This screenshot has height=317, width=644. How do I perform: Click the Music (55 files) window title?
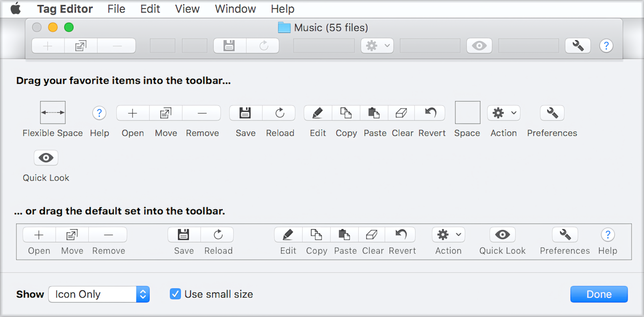(x=331, y=28)
